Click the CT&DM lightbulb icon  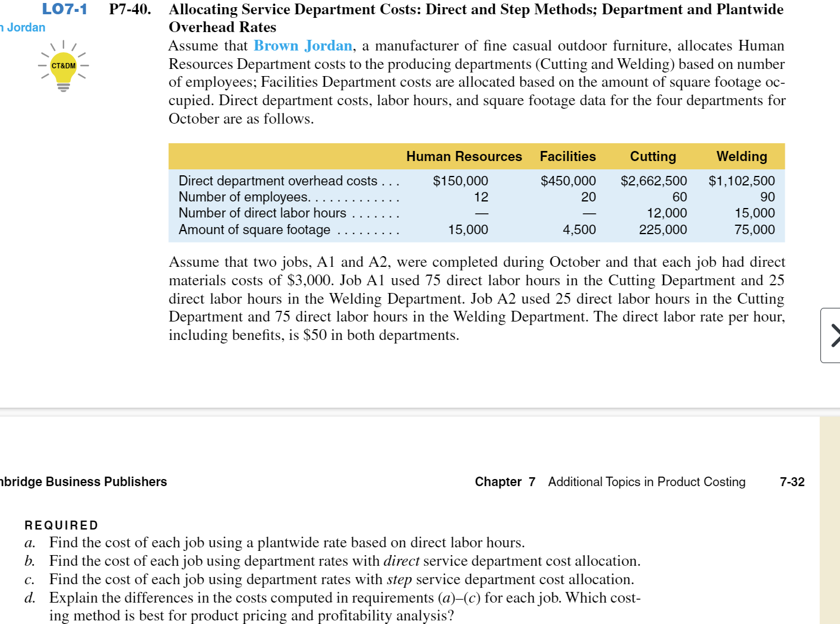tap(62, 67)
